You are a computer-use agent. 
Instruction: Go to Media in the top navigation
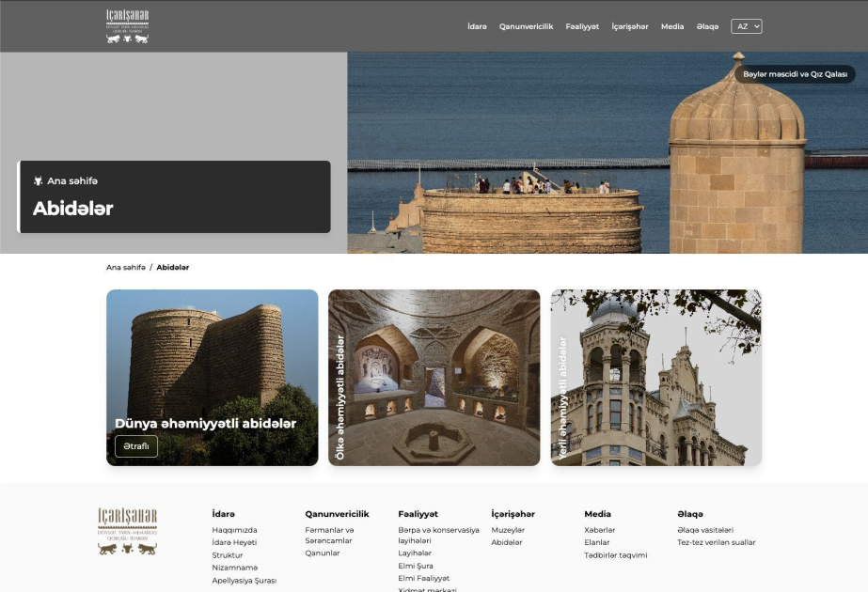click(672, 26)
